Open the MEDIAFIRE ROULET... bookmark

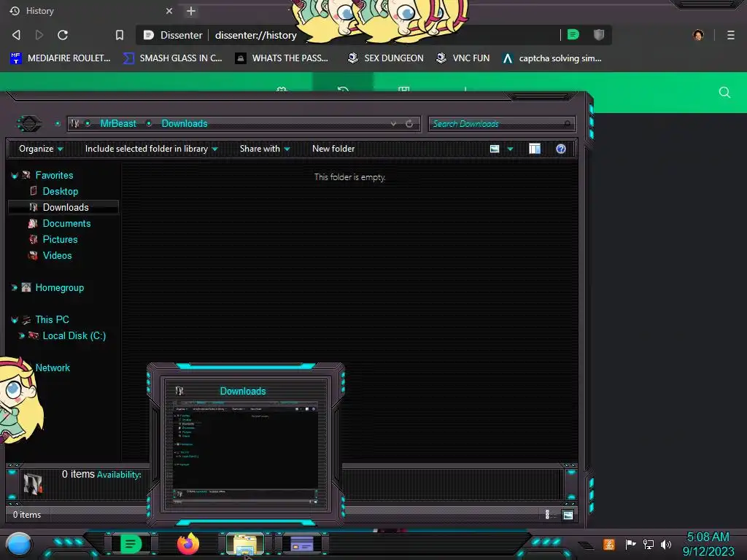[x=60, y=58]
